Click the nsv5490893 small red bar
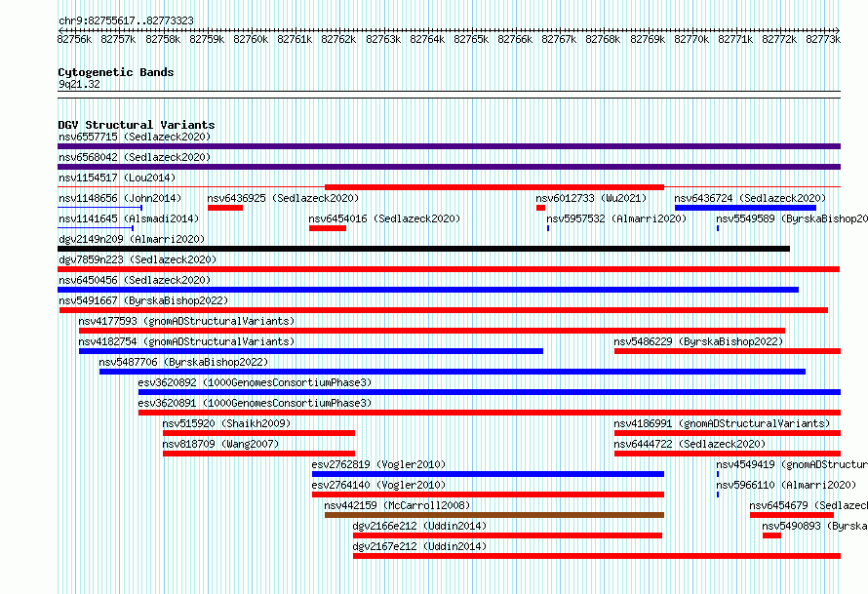Image resolution: width=868 pixels, height=594 pixels. (x=771, y=535)
